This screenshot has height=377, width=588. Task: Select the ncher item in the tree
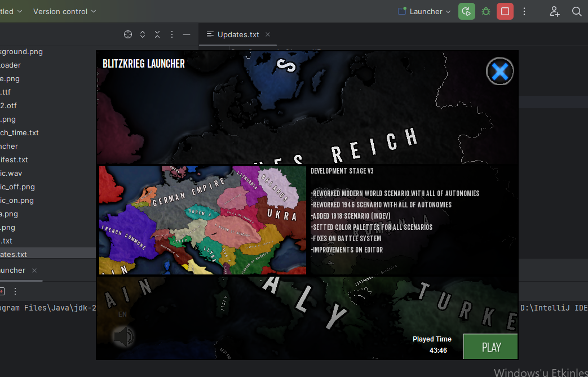9,146
